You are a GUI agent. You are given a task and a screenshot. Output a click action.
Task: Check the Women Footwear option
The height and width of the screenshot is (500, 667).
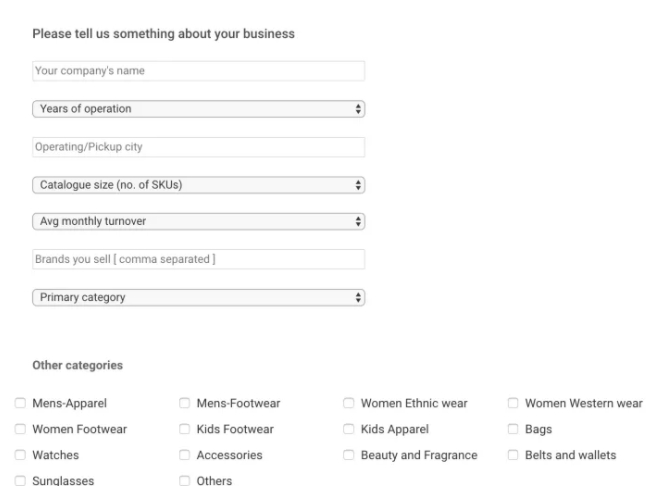[x=21, y=430]
